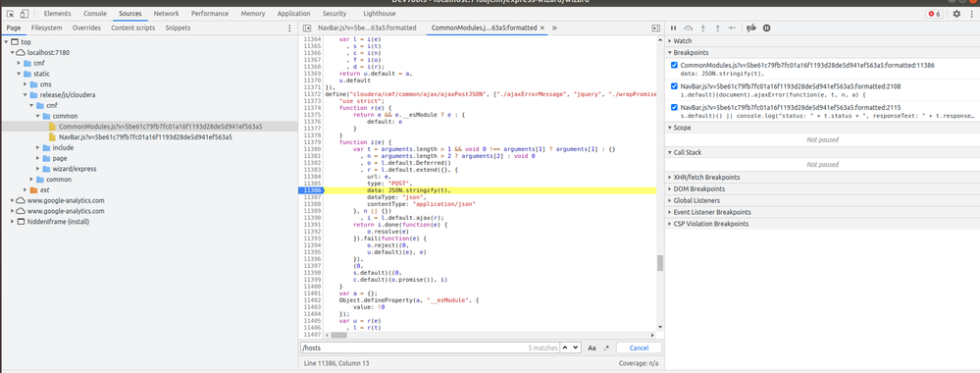This screenshot has height=373, width=980.
Task: Toggle regular expression search
Action: pyautogui.click(x=606, y=347)
